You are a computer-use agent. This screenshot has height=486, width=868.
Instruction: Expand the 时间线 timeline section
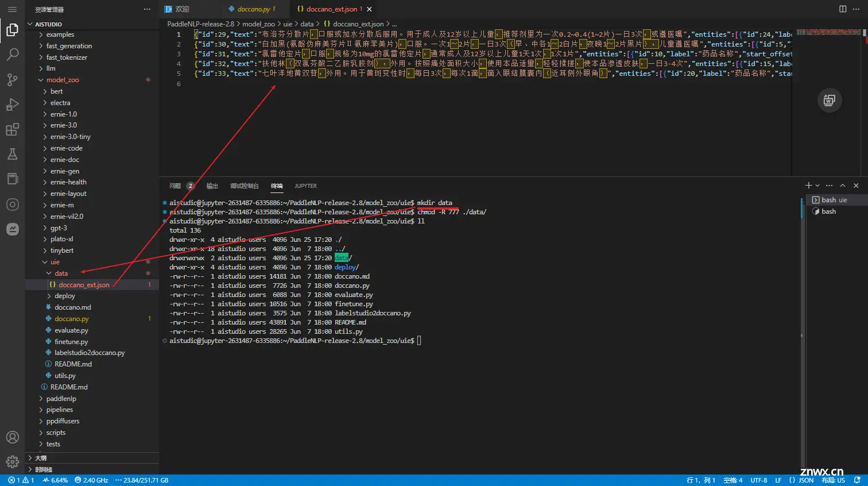pos(92,469)
